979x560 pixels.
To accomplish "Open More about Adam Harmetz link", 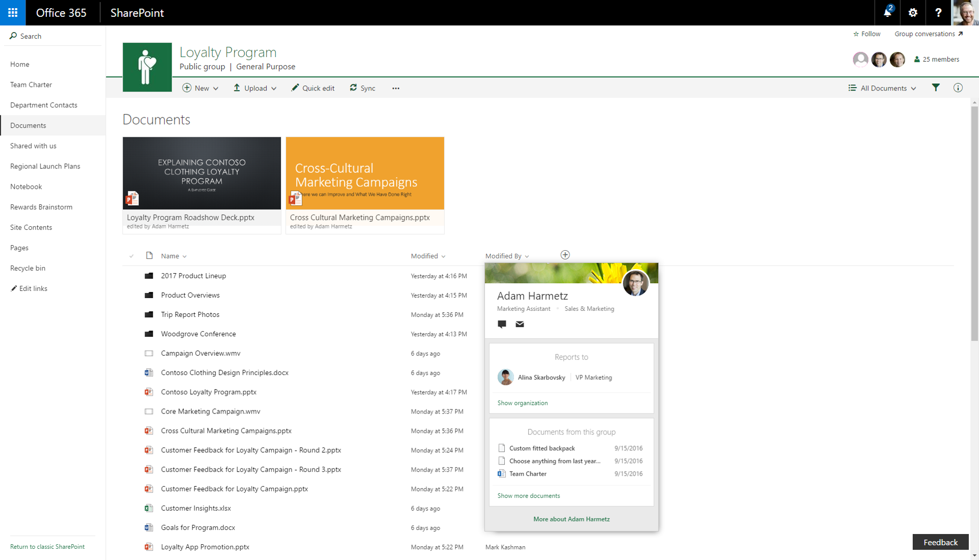I will coord(571,519).
